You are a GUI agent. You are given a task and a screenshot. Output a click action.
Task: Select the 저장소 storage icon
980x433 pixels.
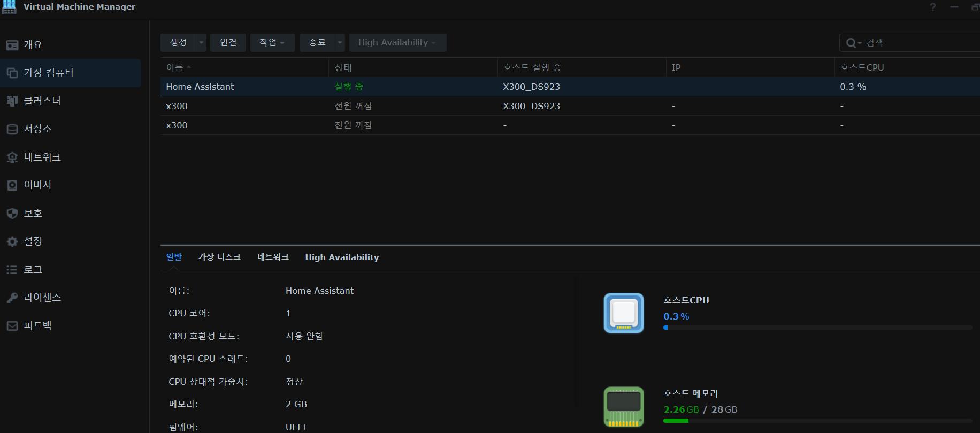pos(12,129)
